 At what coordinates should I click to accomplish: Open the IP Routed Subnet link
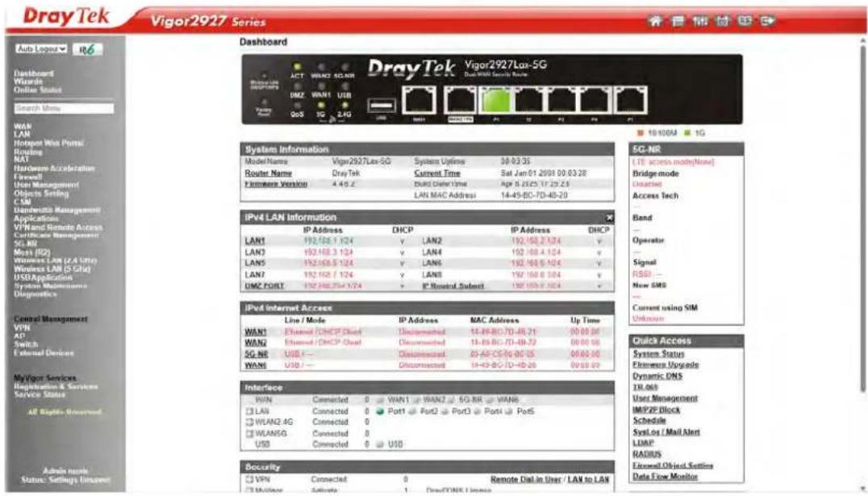[x=453, y=286]
